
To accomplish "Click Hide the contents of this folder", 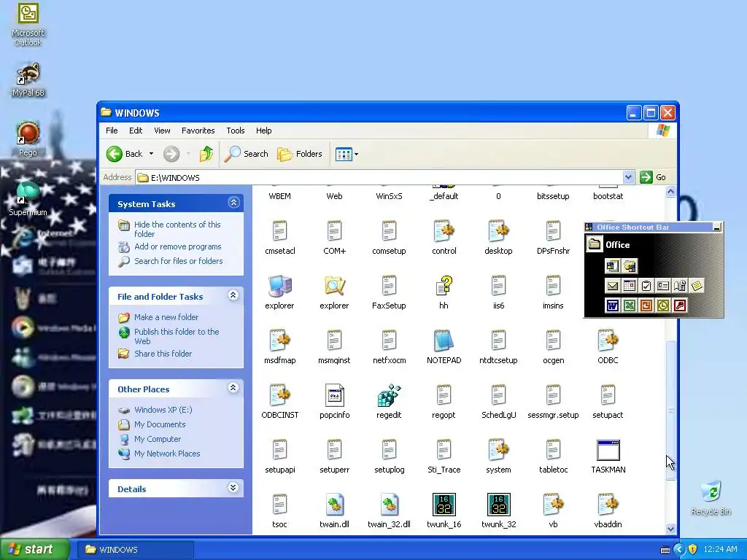I will (177, 229).
